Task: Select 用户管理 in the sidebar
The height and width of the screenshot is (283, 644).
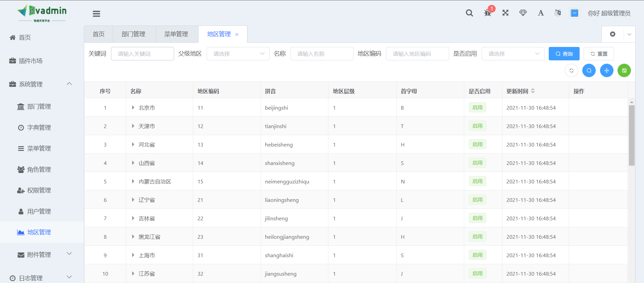Action: (39, 211)
